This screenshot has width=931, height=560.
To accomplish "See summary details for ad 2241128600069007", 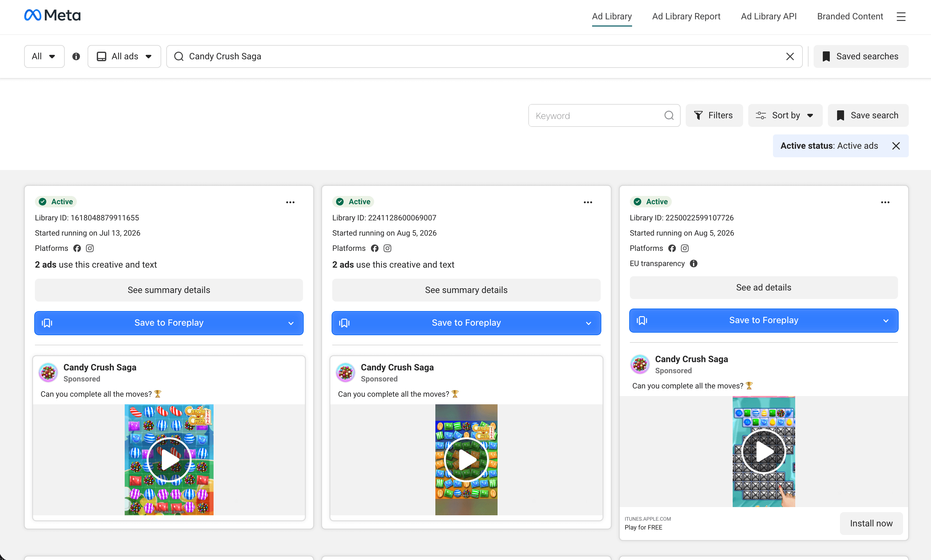I will 466,290.
